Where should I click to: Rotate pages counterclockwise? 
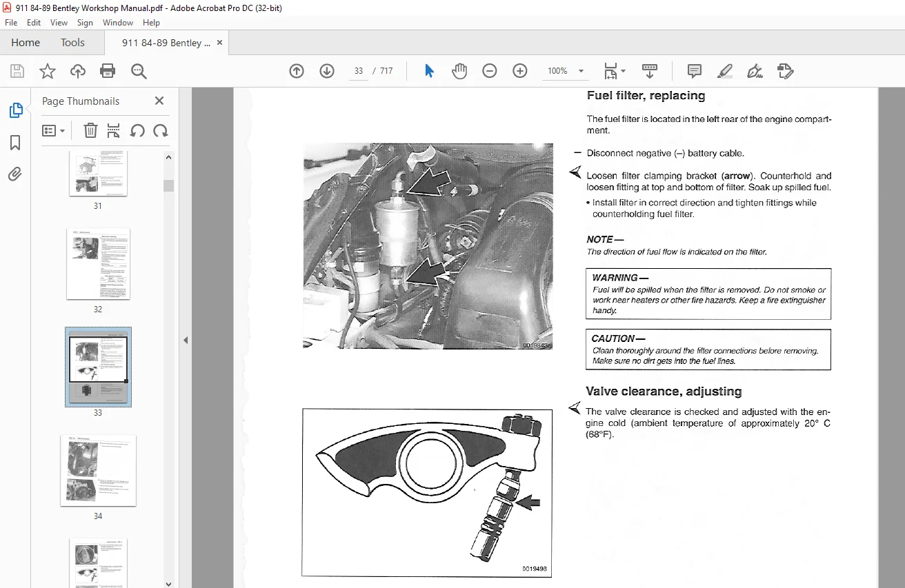point(137,130)
